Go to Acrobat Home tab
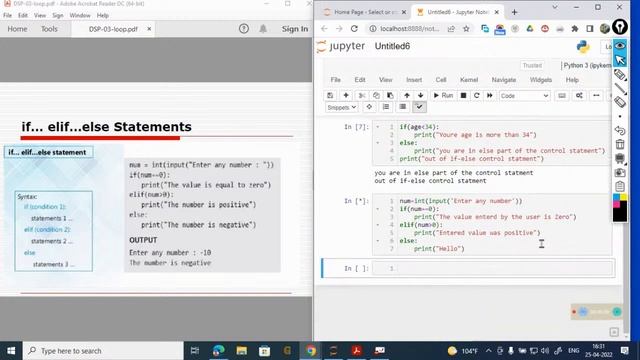Viewport: 640px width, 360px height. click(x=17, y=29)
